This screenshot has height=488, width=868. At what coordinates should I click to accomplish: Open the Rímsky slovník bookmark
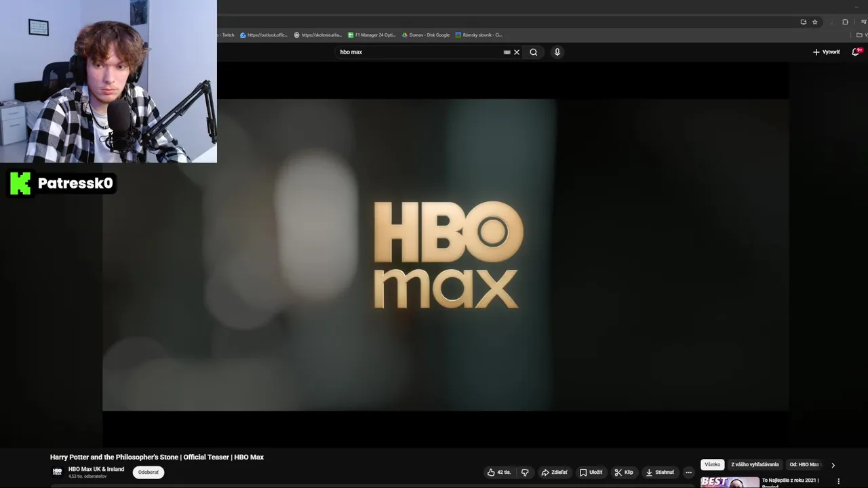point(479,35)
